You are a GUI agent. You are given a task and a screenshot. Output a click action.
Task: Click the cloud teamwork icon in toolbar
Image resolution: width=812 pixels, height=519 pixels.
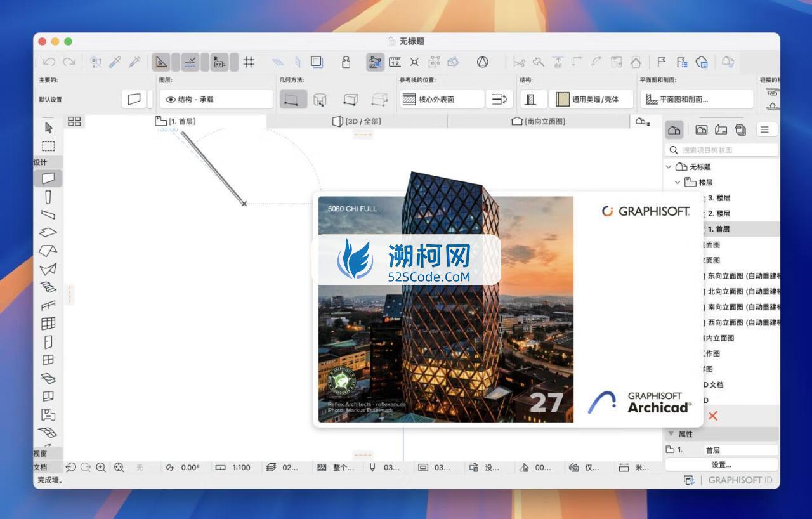click(x=702, y=62)
